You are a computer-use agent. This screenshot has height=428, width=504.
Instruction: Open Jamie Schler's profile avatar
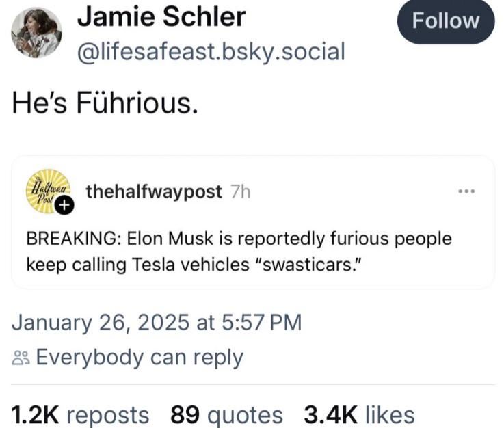(x=36, y=32)
